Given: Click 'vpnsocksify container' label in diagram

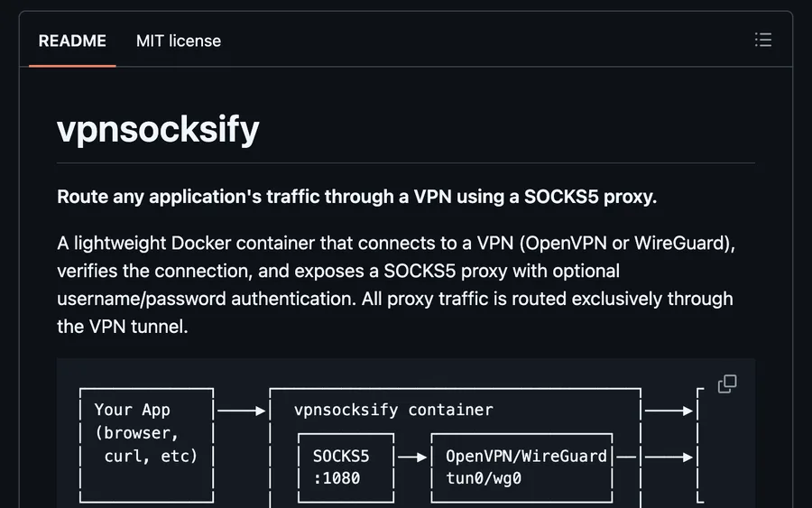Looking at the screenshot, I should click(x=393, y=410).
